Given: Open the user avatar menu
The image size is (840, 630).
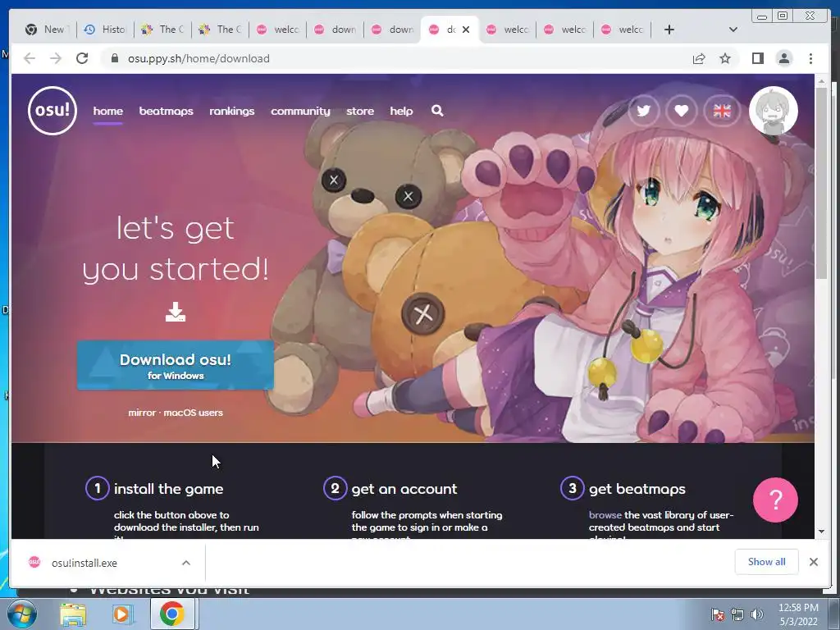Looking at the screenshot, I should (x=773, y=111).
